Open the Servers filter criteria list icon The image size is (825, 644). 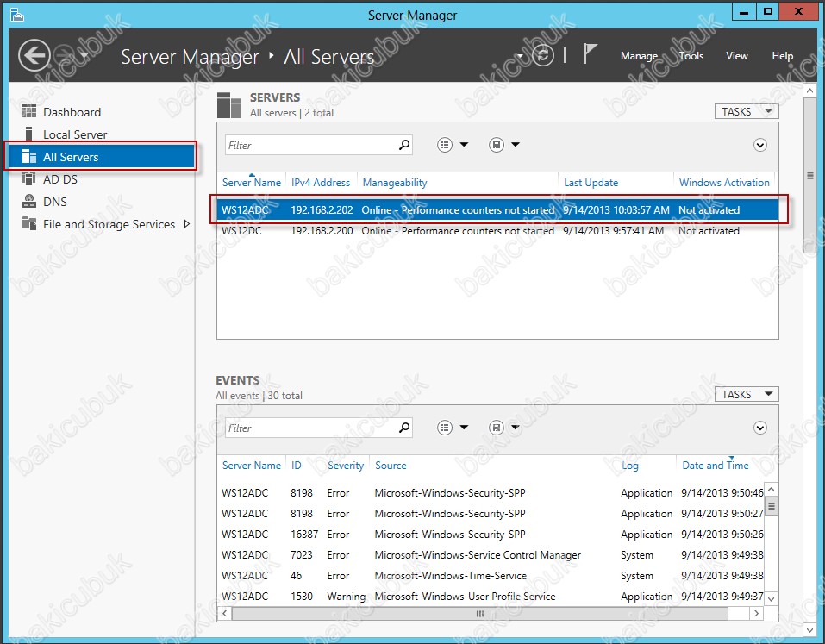(445, 145)
